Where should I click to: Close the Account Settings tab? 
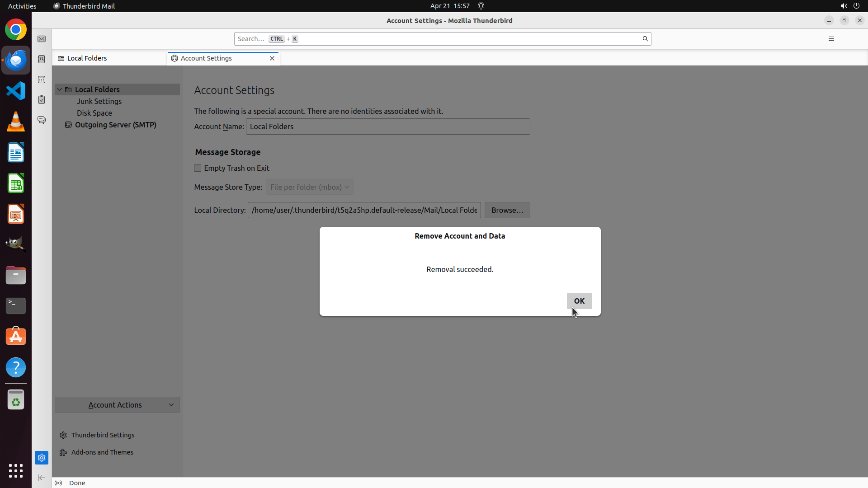[x=272, y=58]
